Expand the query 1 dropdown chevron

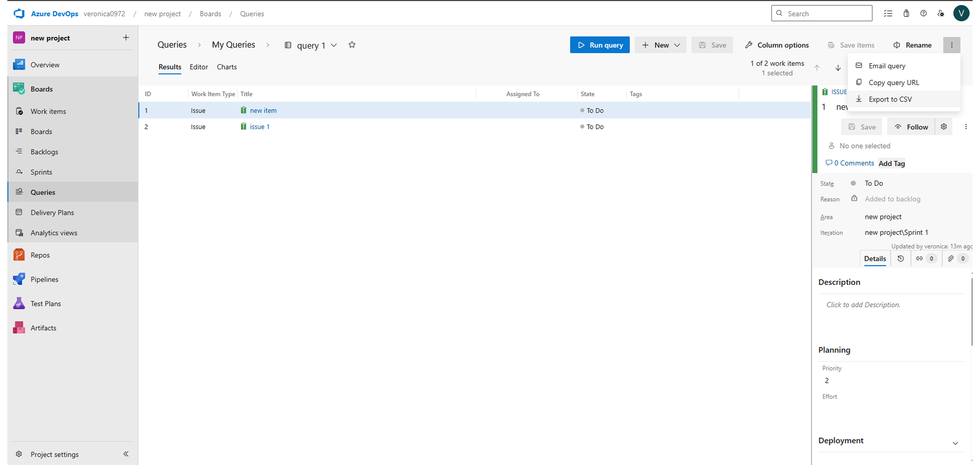tap(334, 45)
